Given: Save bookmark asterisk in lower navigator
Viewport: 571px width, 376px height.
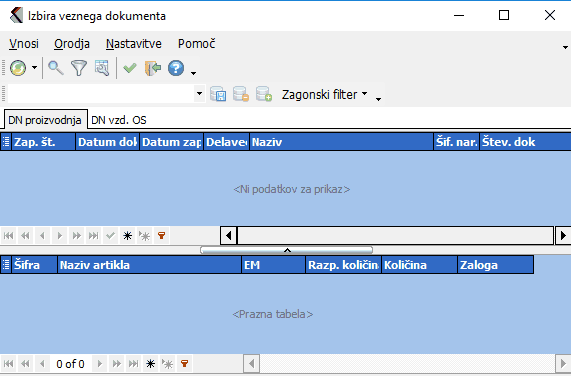Looking at the screenshot, I should [x=150, y=363].
